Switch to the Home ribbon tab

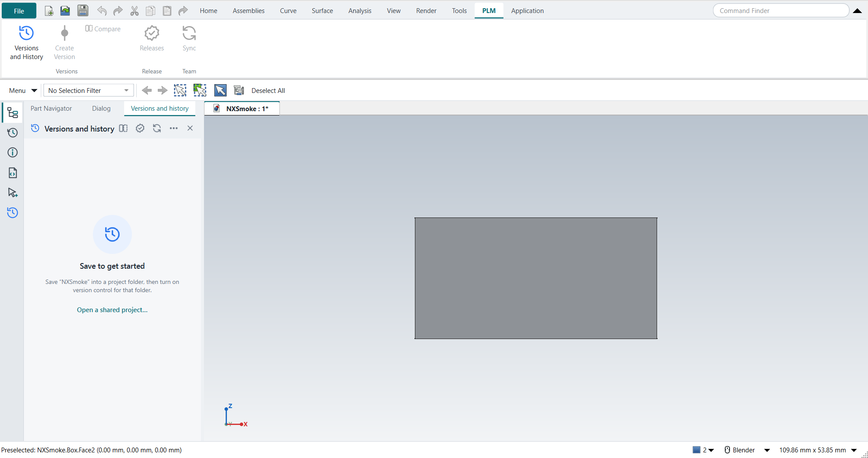click(208, 11)
